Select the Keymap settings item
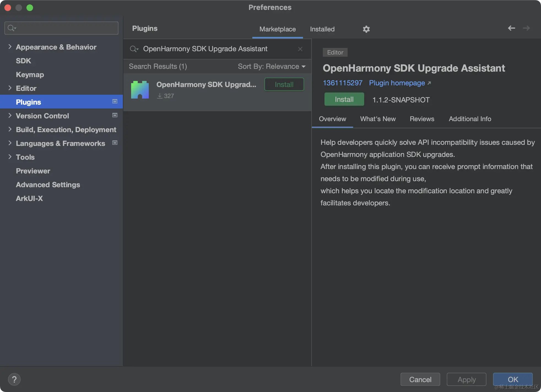Viewport: 541px width, 392px height. pyautogui.click(x=30, y=75)
